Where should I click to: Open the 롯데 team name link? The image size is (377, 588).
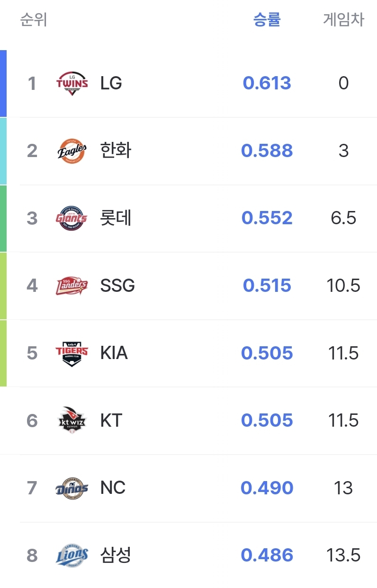coord(116,218)
